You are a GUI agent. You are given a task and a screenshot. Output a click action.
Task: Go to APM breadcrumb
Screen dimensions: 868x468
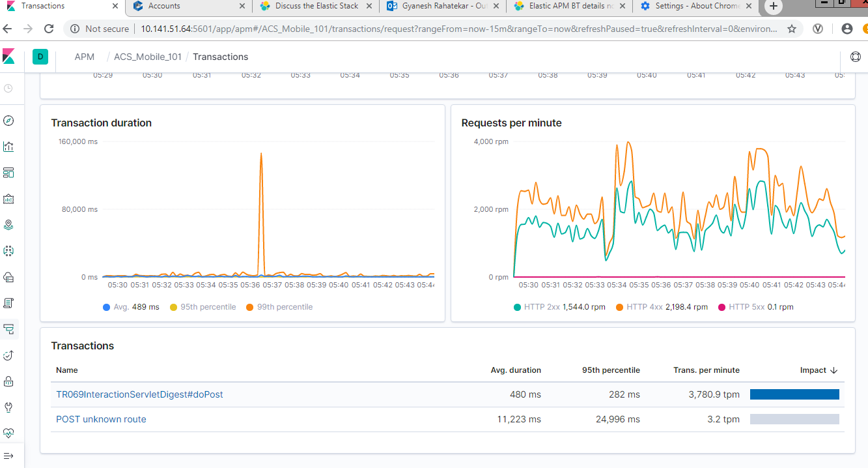pos(84,57)
